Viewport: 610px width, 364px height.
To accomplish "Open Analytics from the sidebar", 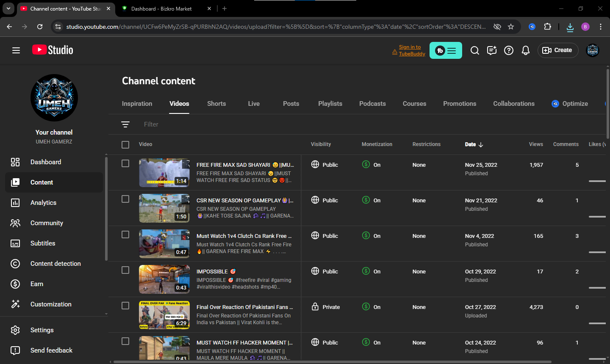I will point(43,203).
